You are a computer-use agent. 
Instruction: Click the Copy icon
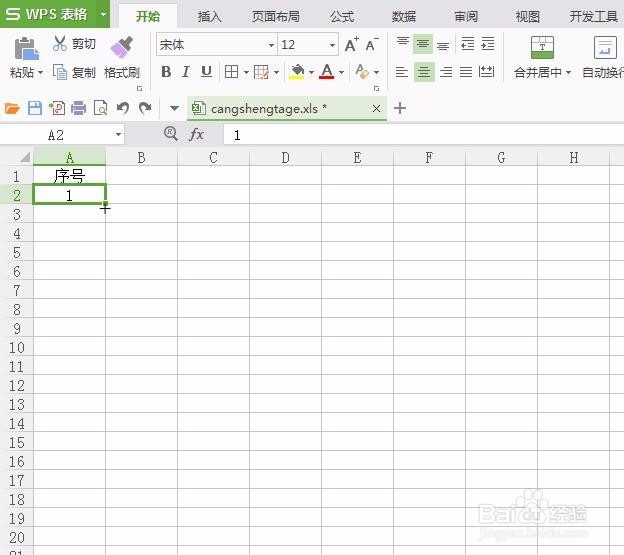(60, 72)
